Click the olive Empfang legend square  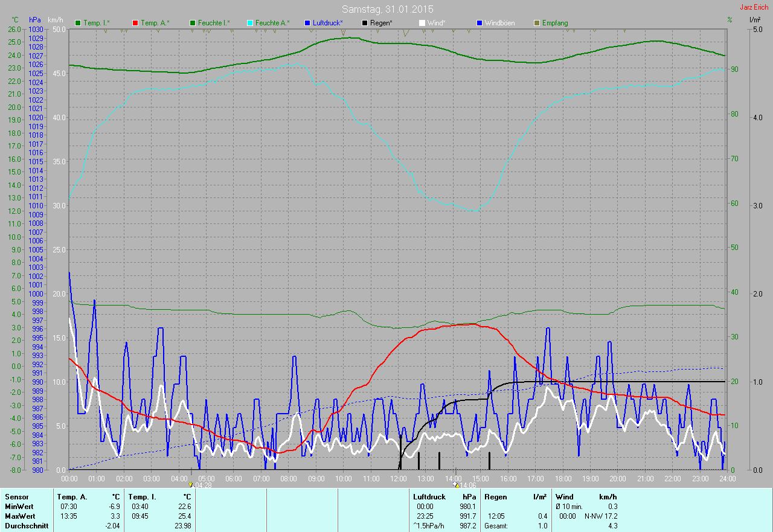pos(537,23)
